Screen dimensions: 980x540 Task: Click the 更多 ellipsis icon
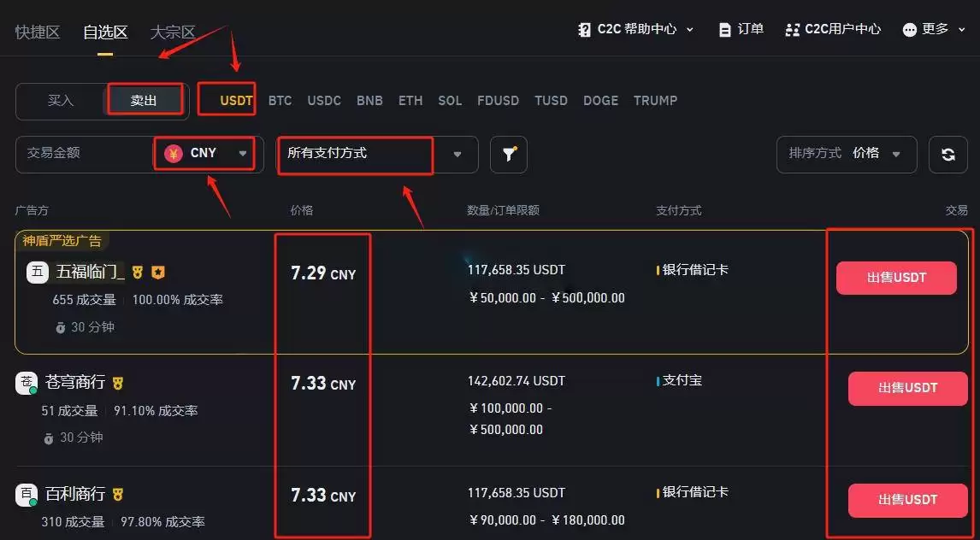tap(908, 28)
